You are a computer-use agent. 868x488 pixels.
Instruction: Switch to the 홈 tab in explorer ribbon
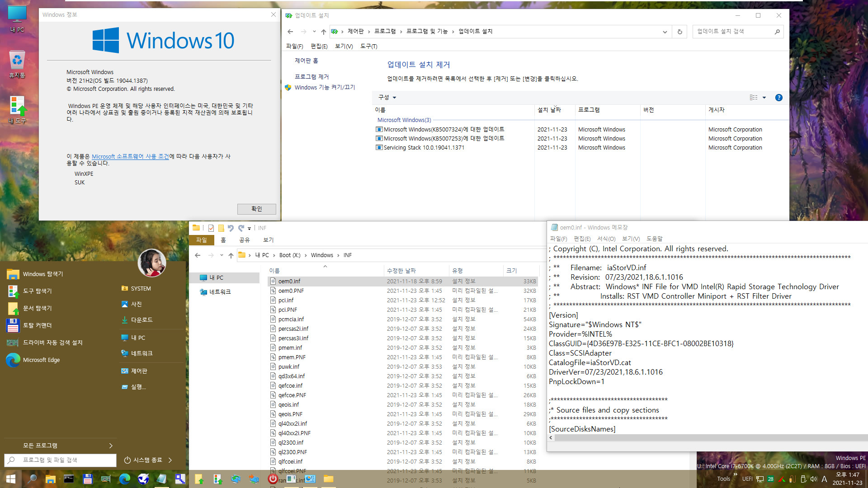pyautogui.click(x=223, y=240)
